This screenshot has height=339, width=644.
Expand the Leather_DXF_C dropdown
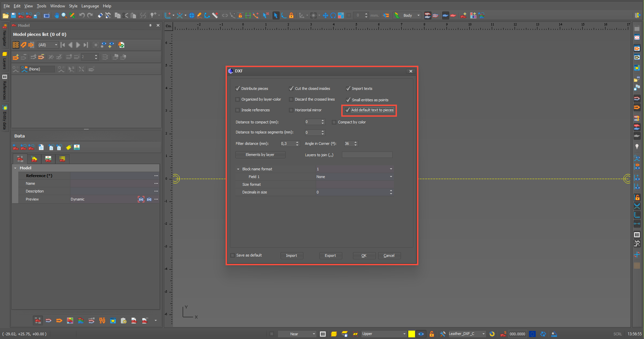[x=483, y=334]
